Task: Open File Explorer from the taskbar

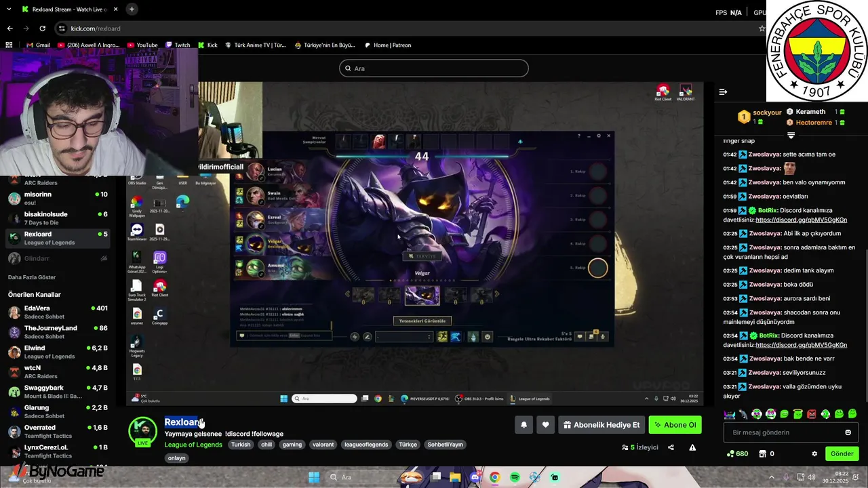Action: [455, 477]
